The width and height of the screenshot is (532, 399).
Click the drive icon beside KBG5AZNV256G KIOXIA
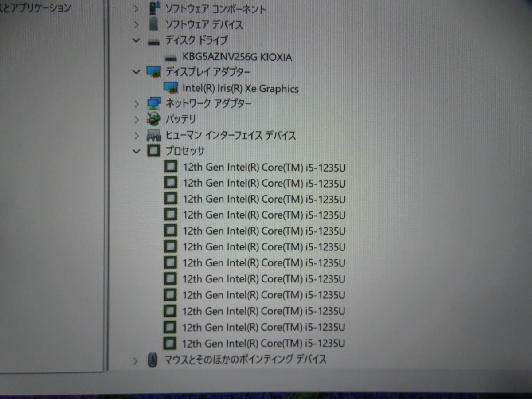[x=170, y=57]
